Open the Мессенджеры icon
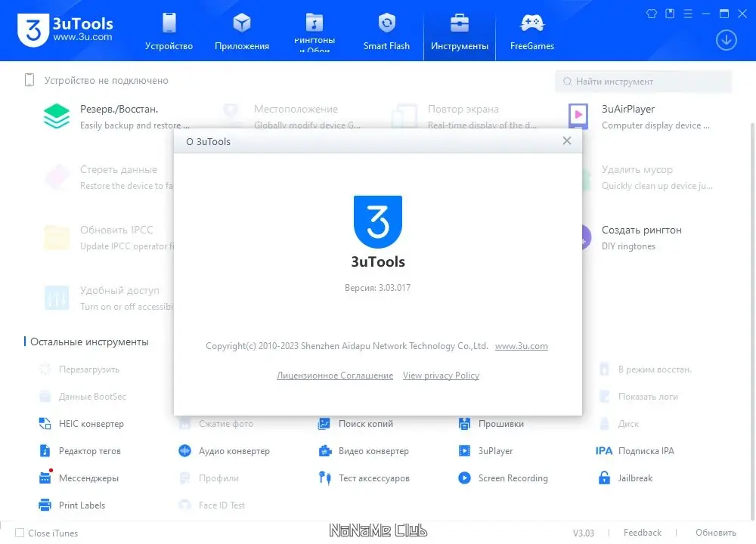The height and width of the screenshot is (544, 756). click(x=45, y=478)
